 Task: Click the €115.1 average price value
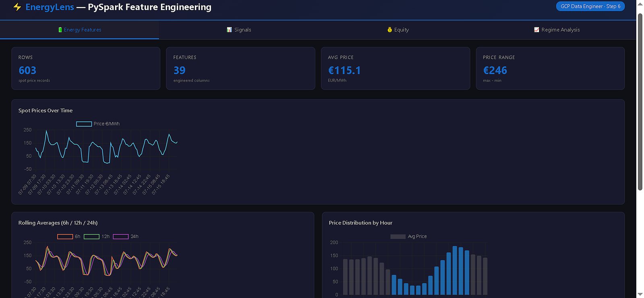345,70
